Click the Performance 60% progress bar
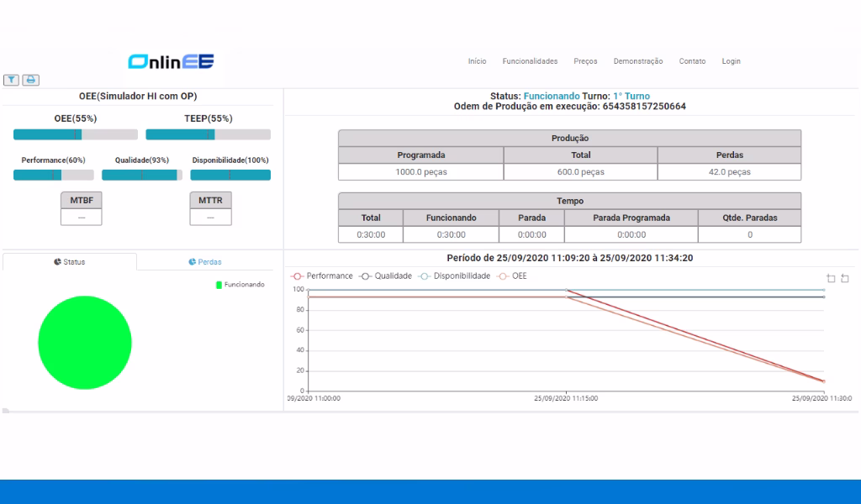Viewport: 861px width, 504px height. point(54,175)
